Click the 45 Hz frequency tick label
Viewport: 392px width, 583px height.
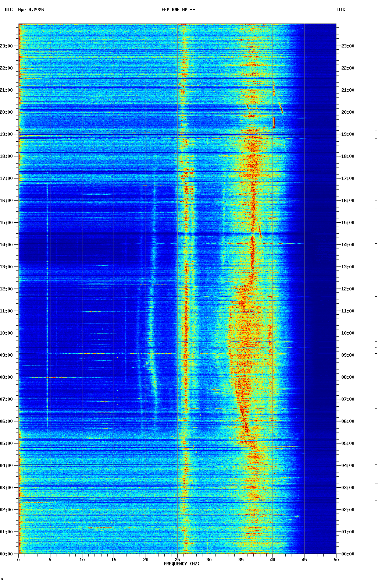coord(304,560)
